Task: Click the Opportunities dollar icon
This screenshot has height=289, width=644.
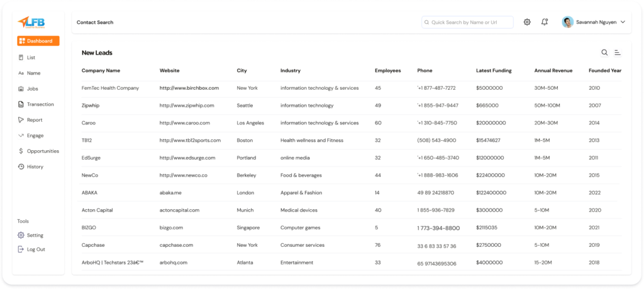Action: click(21, 151)
